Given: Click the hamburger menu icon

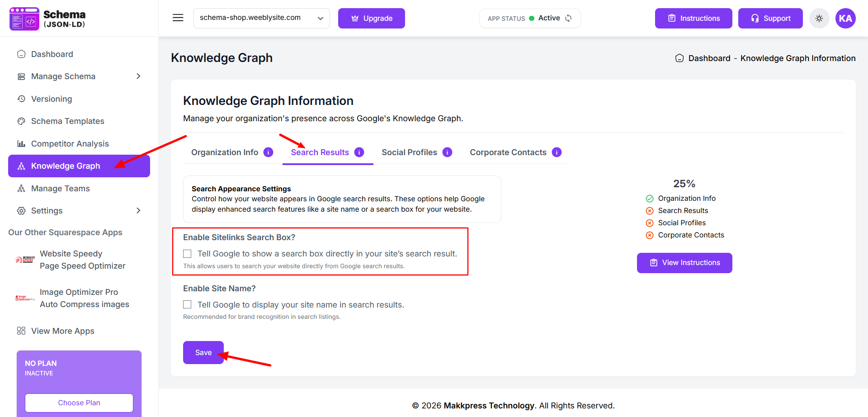Looking at the screenshot, I should click(x=178, y=18).
